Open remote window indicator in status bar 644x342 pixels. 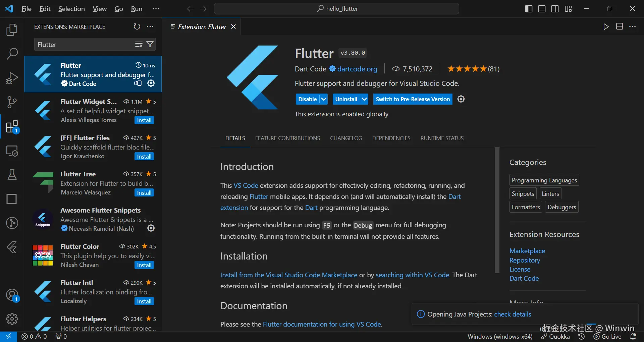point(8,337)
